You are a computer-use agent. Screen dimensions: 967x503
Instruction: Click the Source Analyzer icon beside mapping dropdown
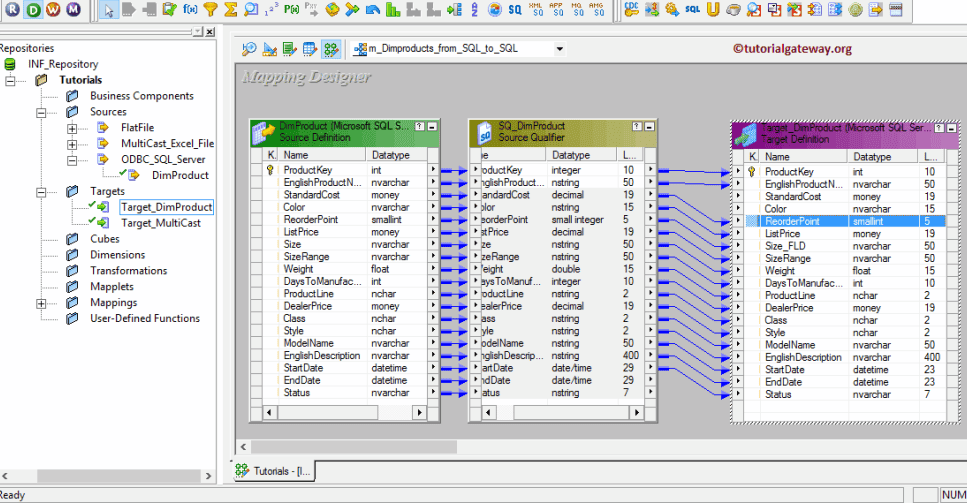[x=250, y=48]
